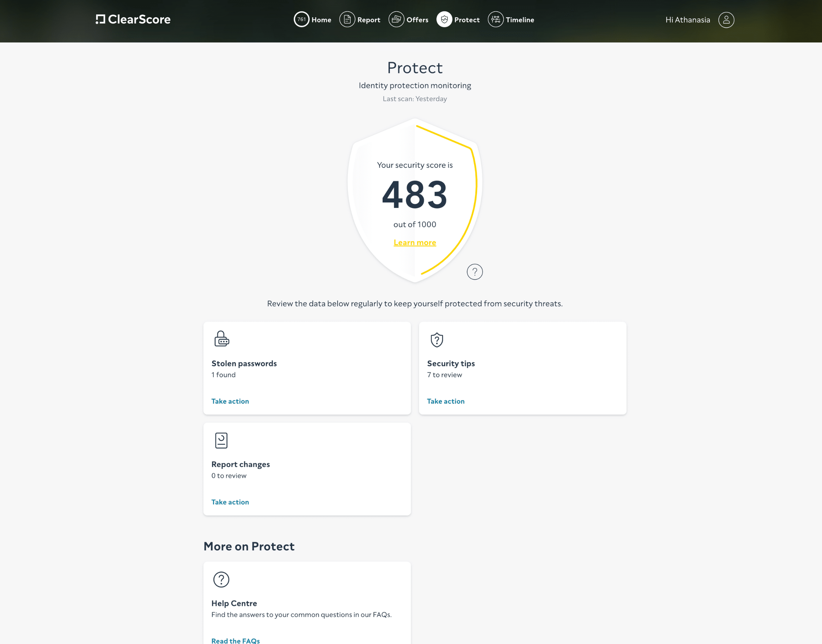Click the Hi Athanasia greeting

coord(687,20)
